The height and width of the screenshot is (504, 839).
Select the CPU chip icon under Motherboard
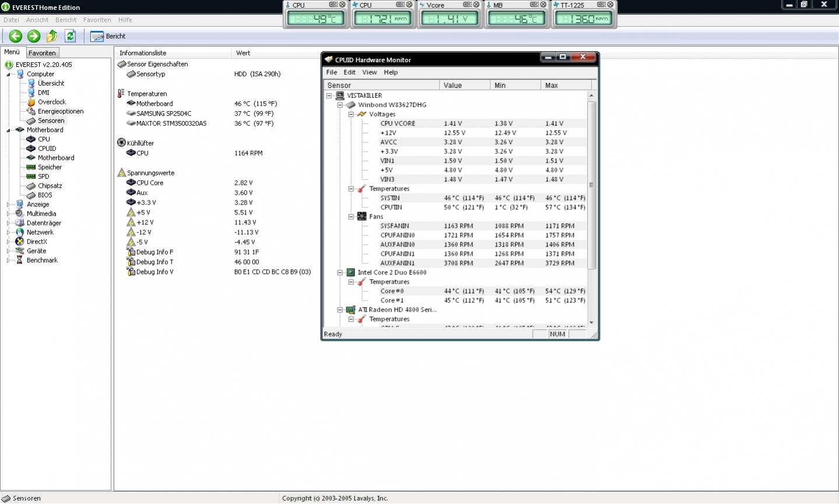tap(31, 139)
